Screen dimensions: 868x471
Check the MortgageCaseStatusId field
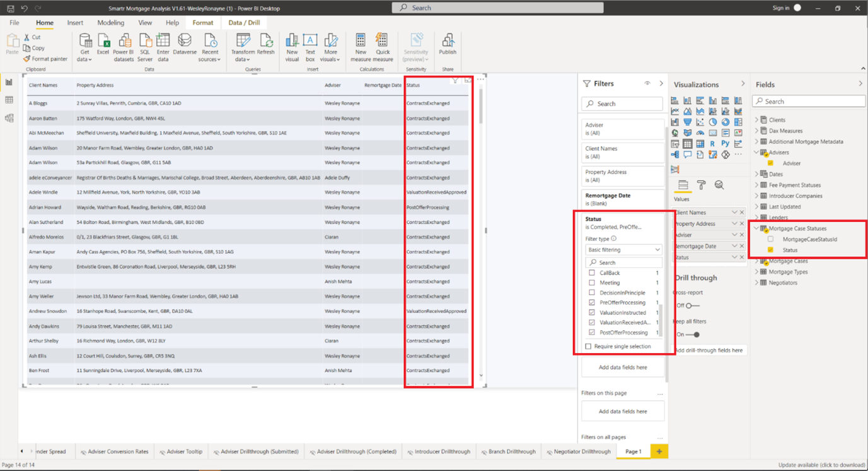[771, 240]
